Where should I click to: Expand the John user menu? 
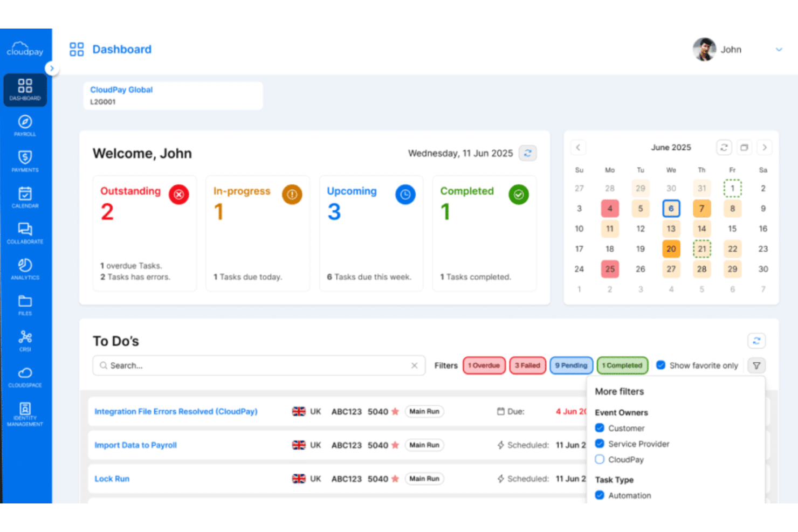[779, 50]
